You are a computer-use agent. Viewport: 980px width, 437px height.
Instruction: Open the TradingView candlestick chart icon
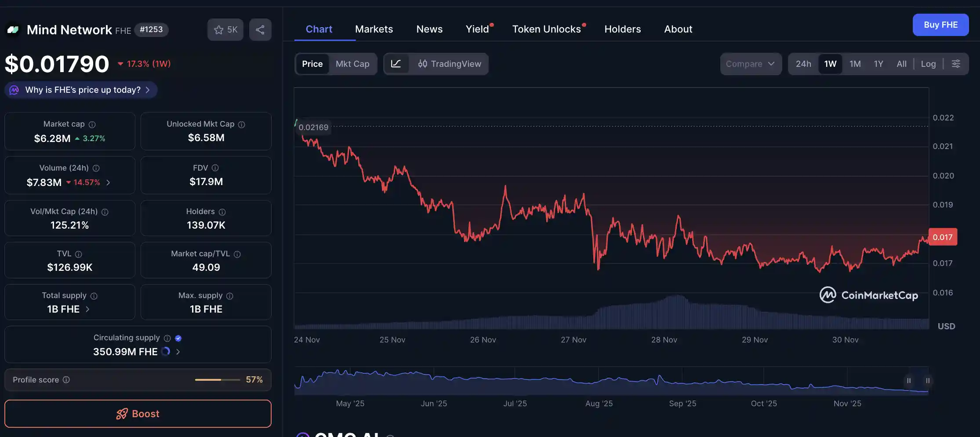422,64
